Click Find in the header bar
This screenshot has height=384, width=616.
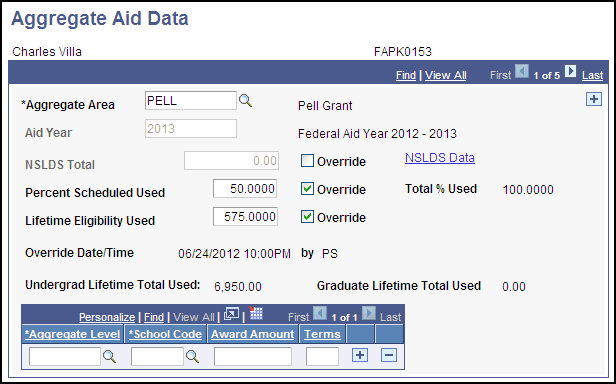406,75
